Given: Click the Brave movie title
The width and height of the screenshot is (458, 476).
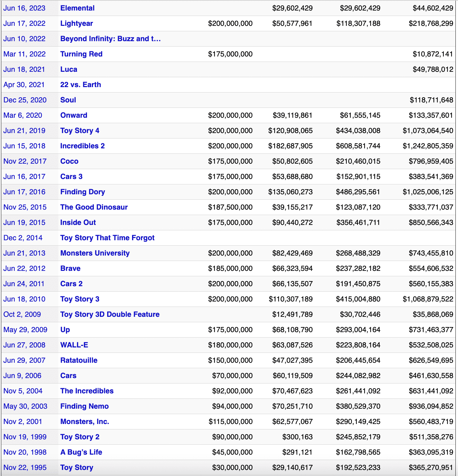Looking at the screenshot, I should pyautogui.click(x=70, y=269).
